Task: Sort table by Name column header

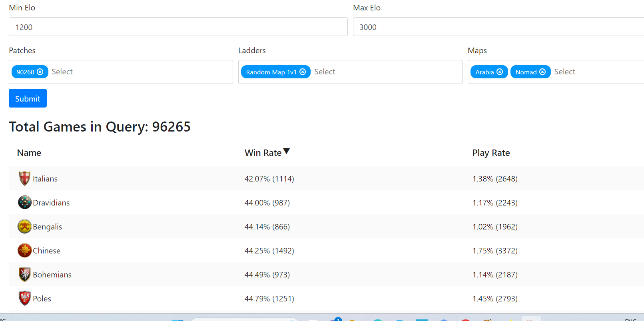Action: click(x=29, y=153)
